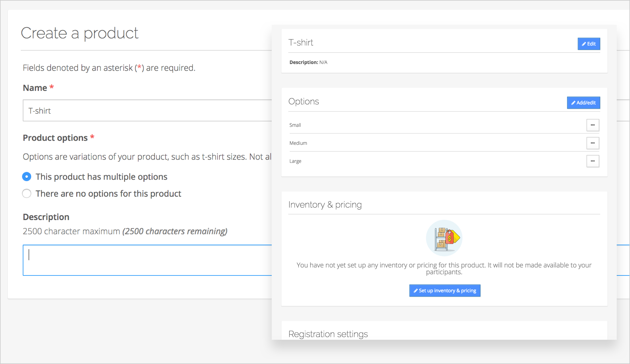
Task: Click into the Name text field
Action: 147,111
